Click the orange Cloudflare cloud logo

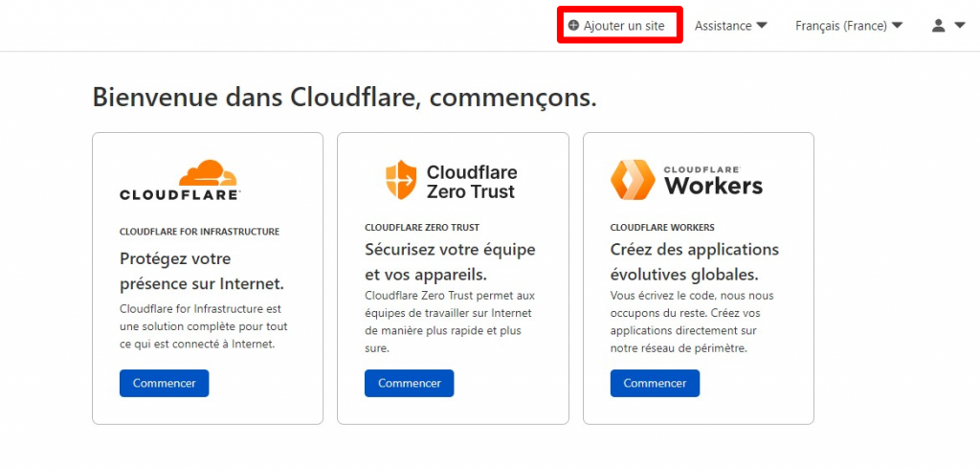click(208, 173)
